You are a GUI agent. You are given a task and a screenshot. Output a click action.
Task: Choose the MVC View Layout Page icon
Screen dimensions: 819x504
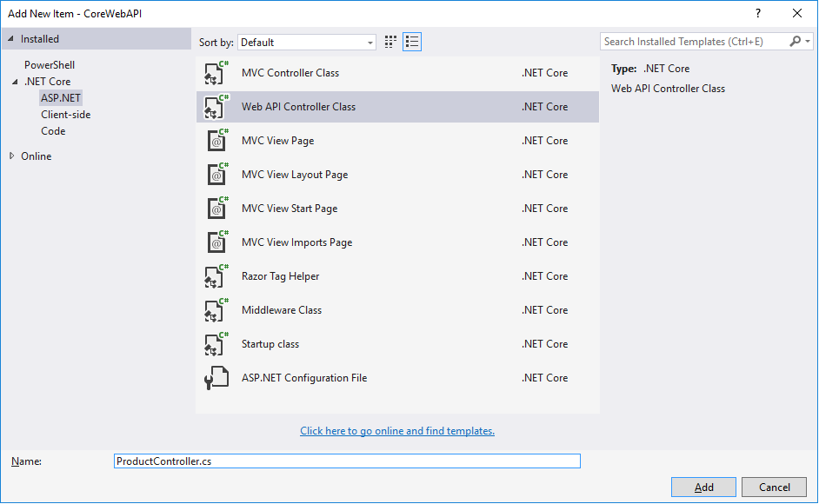coord(216,175)
